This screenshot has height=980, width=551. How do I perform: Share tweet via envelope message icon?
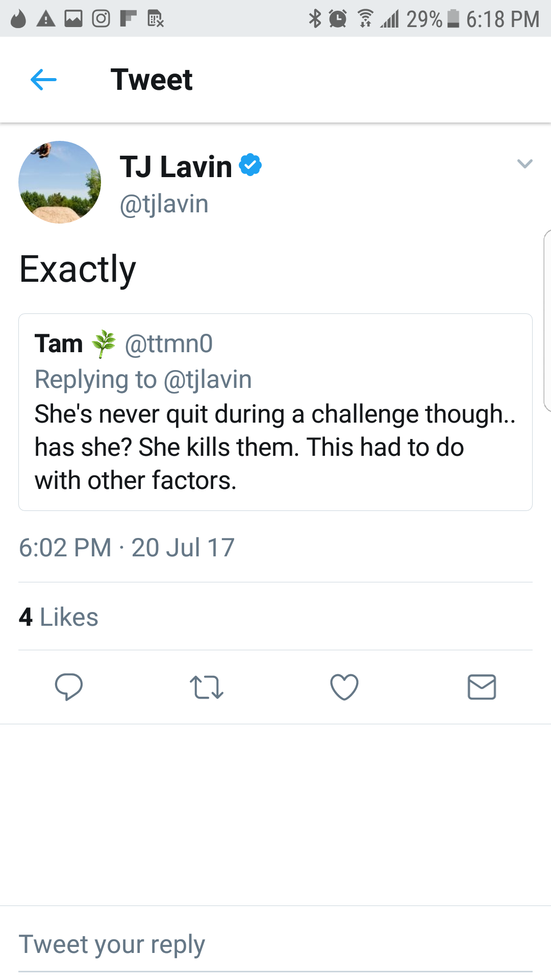[x=482, y=687]
